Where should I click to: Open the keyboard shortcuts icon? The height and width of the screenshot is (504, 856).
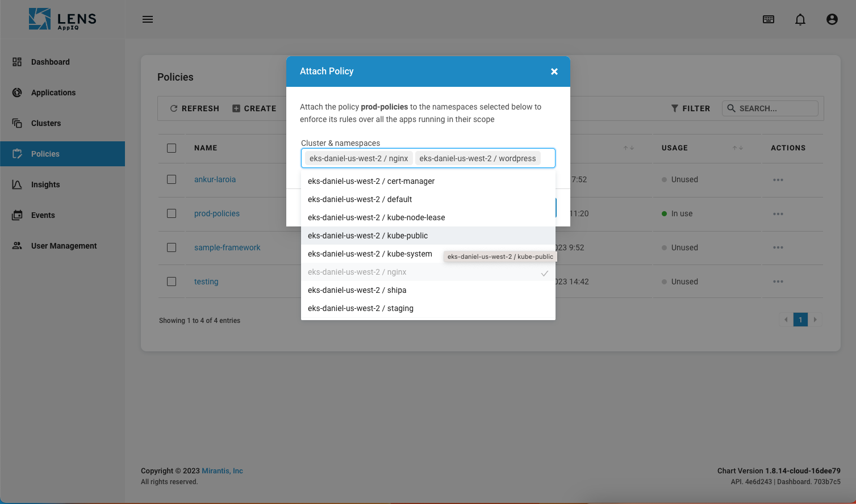(x=769, y=19)
